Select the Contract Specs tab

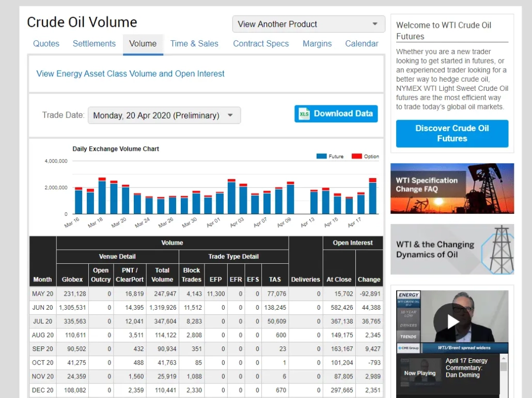coord(261,44)
